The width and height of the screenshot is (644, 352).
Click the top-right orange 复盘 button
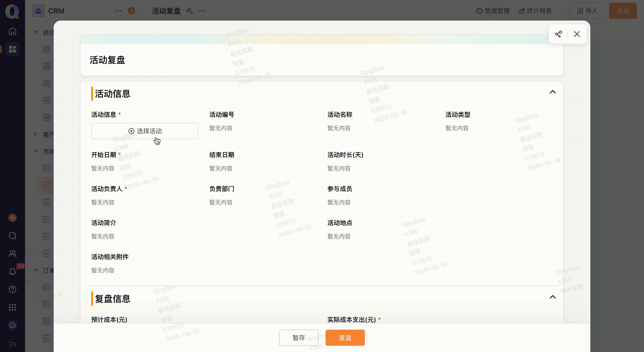pos(623,11)
